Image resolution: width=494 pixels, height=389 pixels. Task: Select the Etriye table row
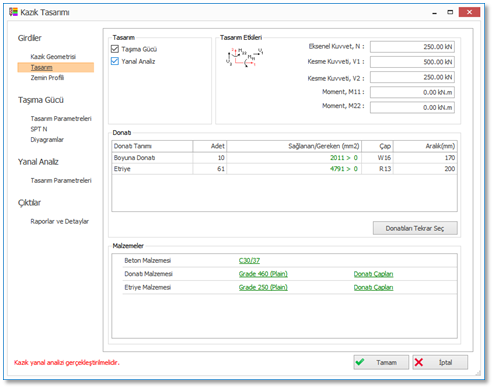point(284,169)
